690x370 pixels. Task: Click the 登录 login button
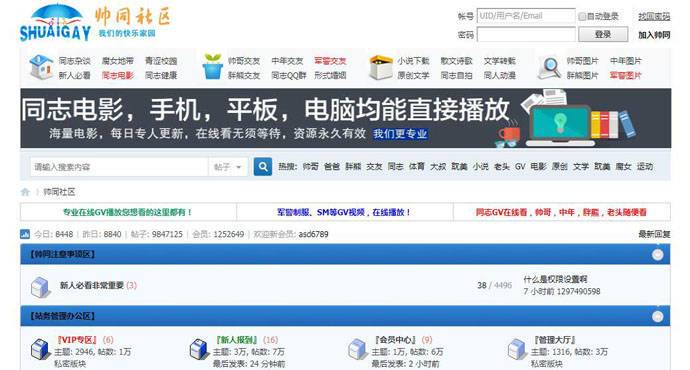[603, 34]
